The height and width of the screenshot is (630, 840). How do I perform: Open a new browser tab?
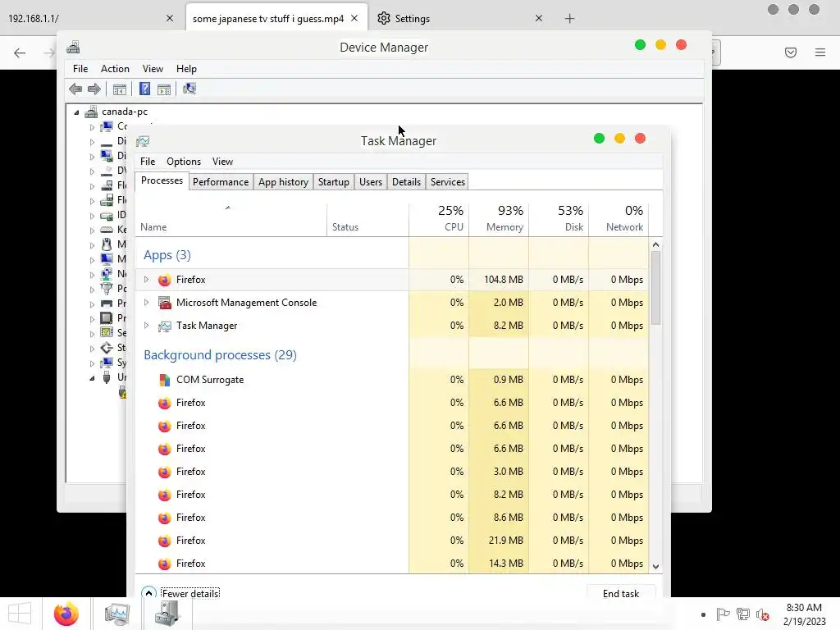(569, 19)
